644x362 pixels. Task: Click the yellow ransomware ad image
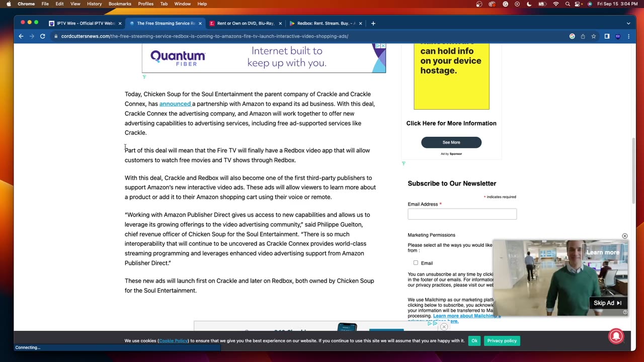pyautogui.click(x=451, y=76)
